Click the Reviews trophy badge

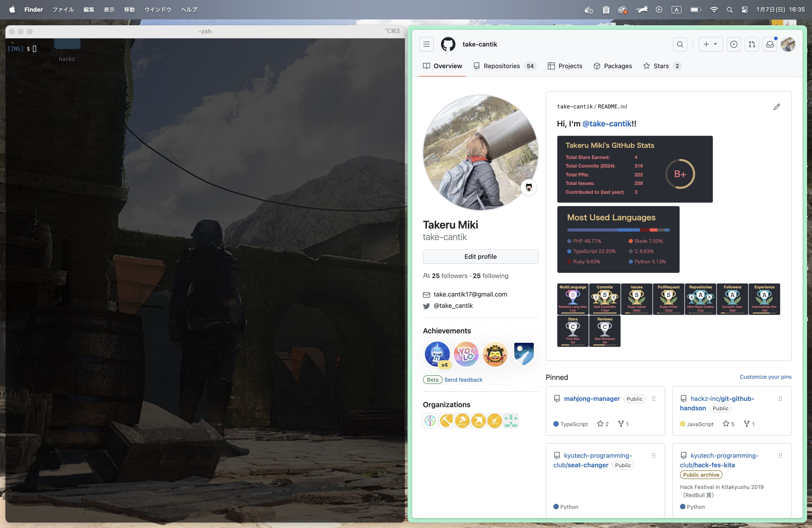point(605,331)
